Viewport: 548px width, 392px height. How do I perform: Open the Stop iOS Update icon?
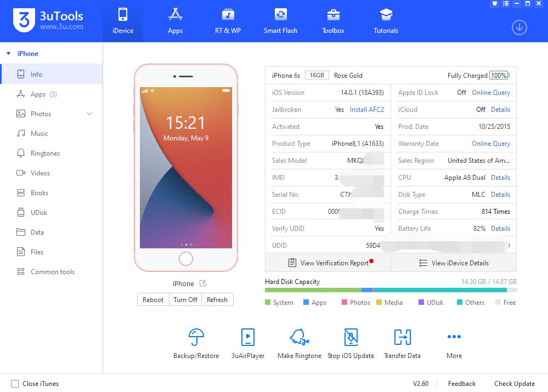point(351,337)
